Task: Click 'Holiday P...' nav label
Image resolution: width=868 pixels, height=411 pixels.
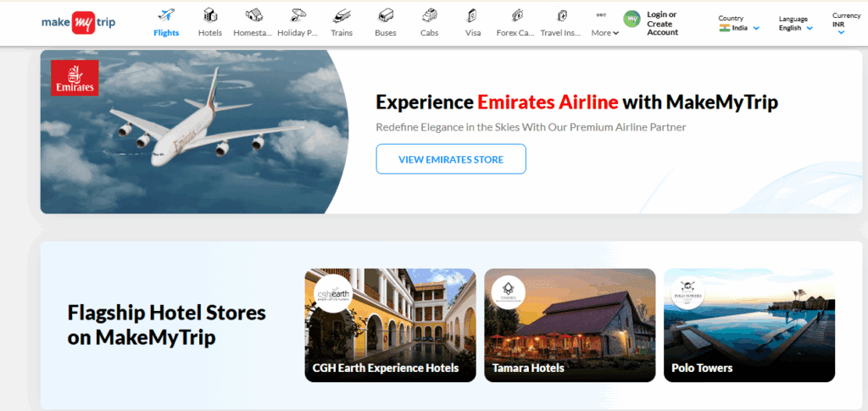Action: (298, 33)
